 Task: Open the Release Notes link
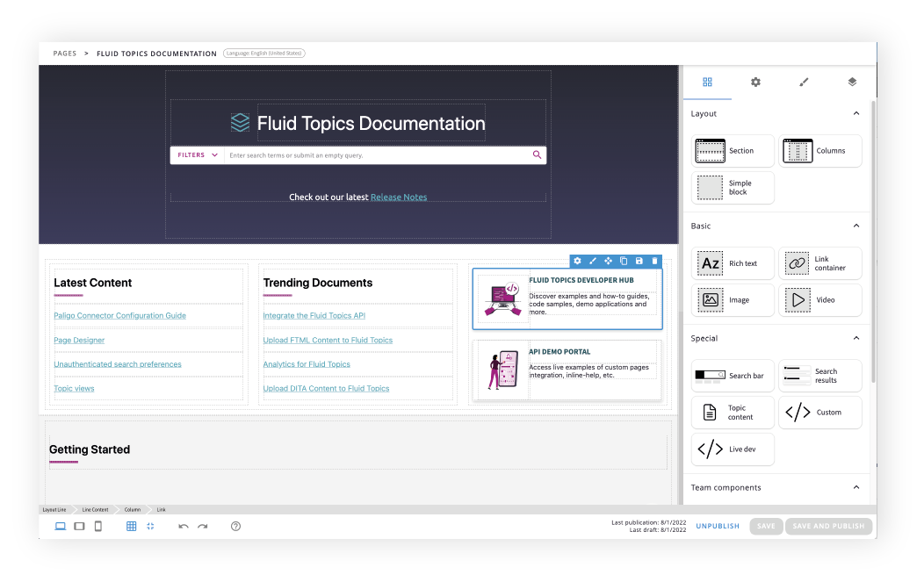click(399, 198)
